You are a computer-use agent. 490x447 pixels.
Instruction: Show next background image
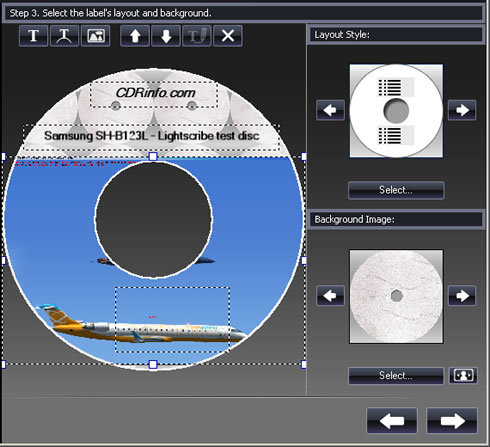coord(462,295)
